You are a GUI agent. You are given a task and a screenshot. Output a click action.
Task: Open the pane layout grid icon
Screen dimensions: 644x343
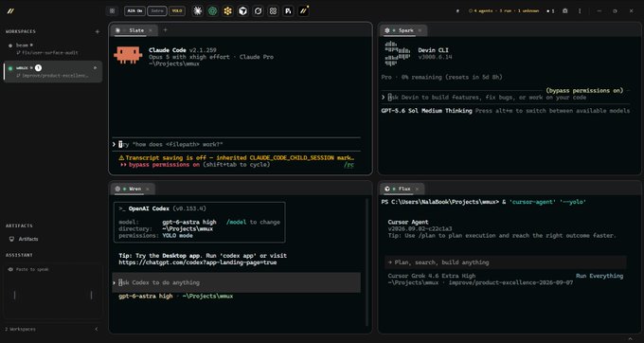(x=112, y=11)
